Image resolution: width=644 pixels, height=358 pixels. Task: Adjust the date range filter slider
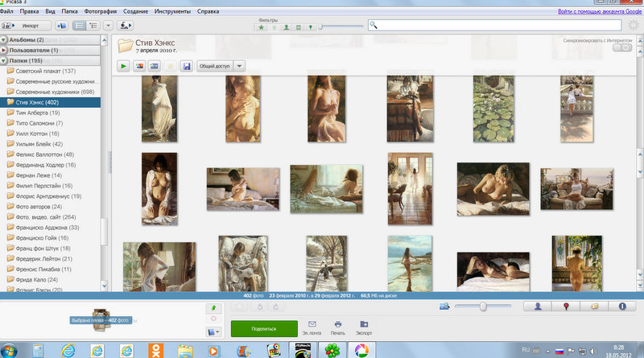pos(320,27)
